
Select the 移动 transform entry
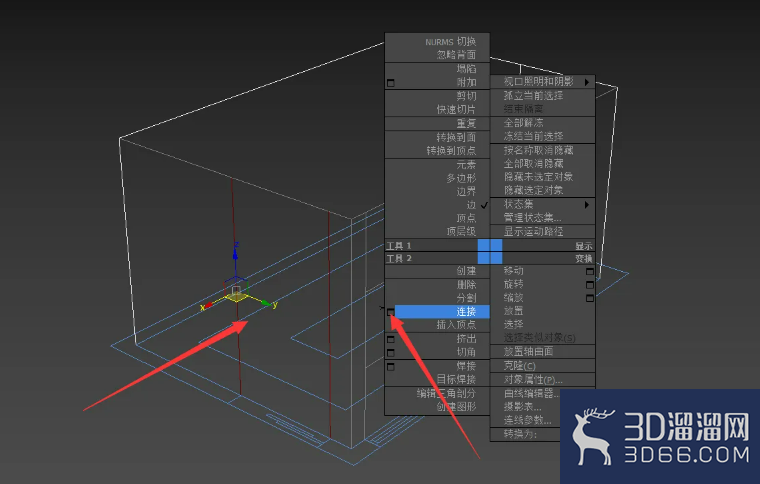coord(513,271)
